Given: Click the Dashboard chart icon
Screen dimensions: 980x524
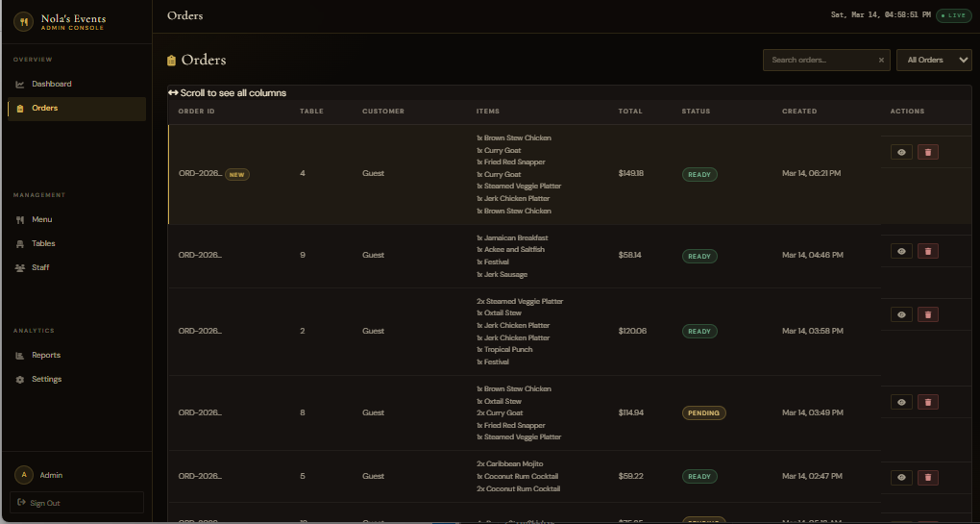Looking at the screenshot, I should click(20, 85).
